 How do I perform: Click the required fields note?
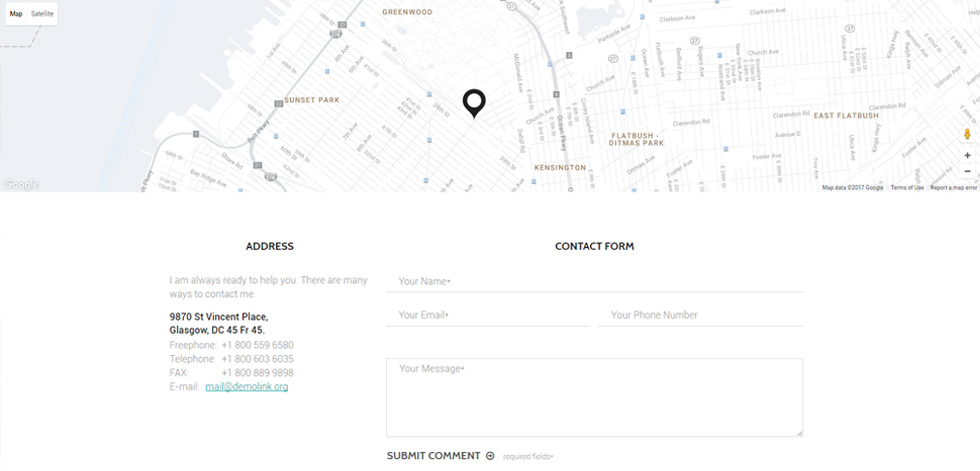point(528,457)
